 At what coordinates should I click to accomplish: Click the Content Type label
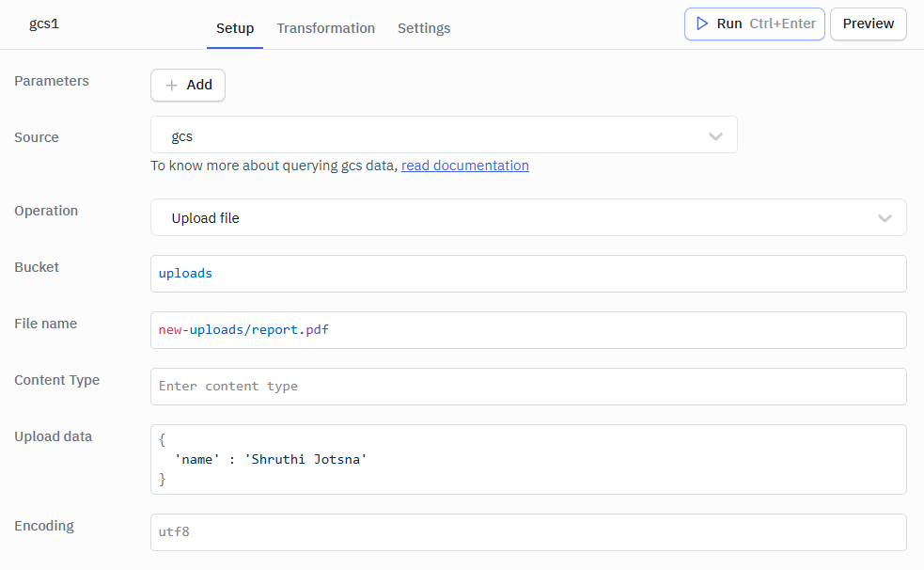tap(56, 380)
